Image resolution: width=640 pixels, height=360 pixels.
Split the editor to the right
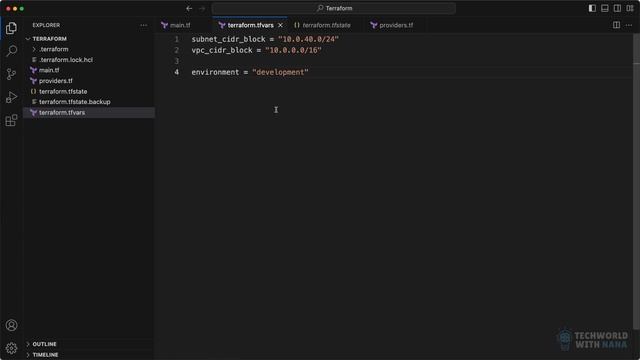[616, 25]
